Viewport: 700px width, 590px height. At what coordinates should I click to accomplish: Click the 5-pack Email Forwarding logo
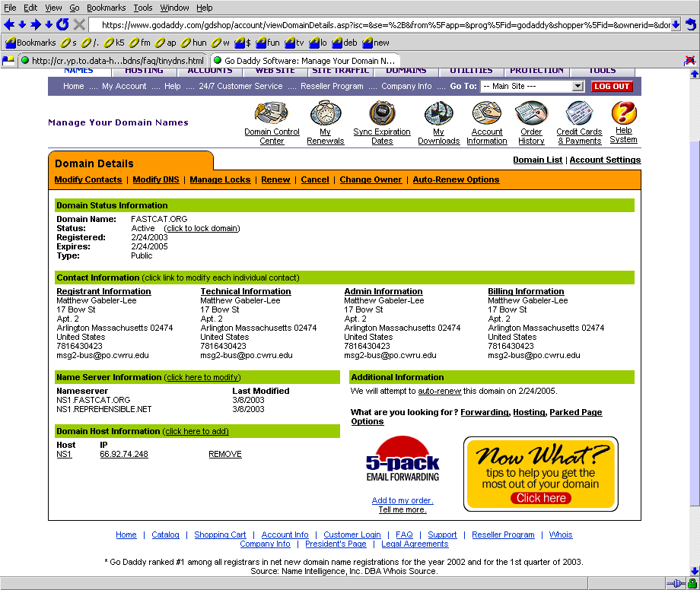[x=402, y=459]
